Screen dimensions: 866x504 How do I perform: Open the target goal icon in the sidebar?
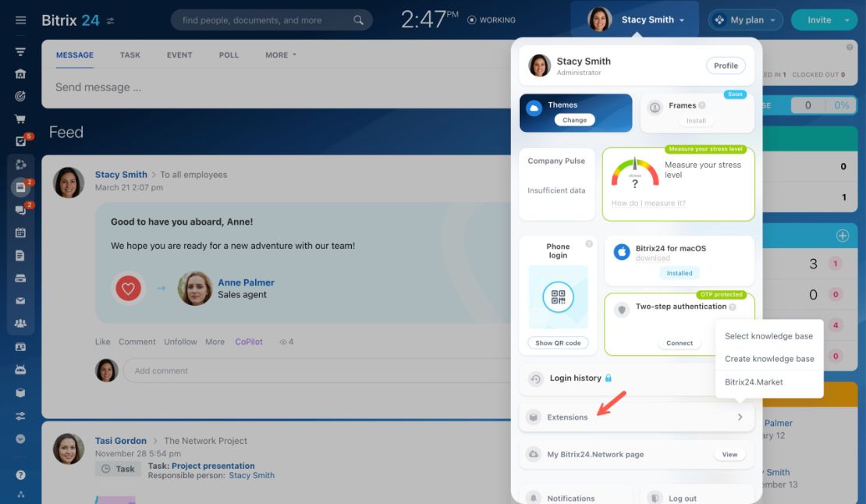point(20,96)
